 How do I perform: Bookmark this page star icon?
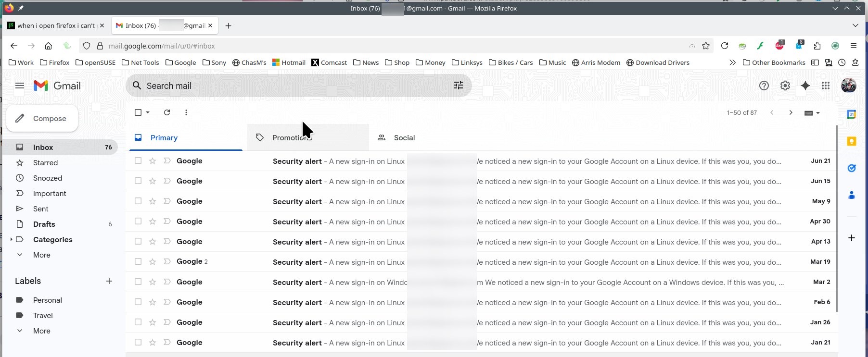(x=706, y=46)
